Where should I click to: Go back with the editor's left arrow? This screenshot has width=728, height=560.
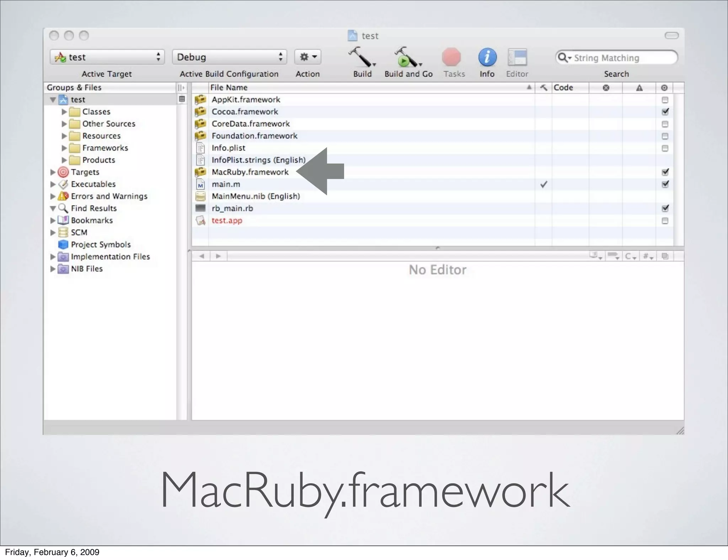202,256
